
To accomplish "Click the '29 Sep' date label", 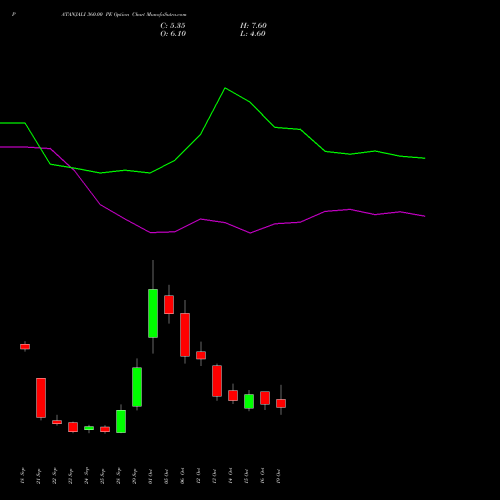I will point(135,476).
